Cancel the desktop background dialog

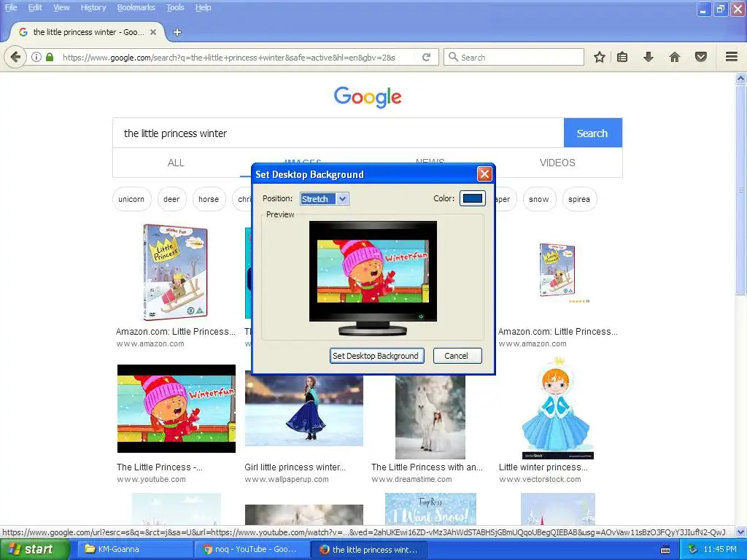pos(457,356)
